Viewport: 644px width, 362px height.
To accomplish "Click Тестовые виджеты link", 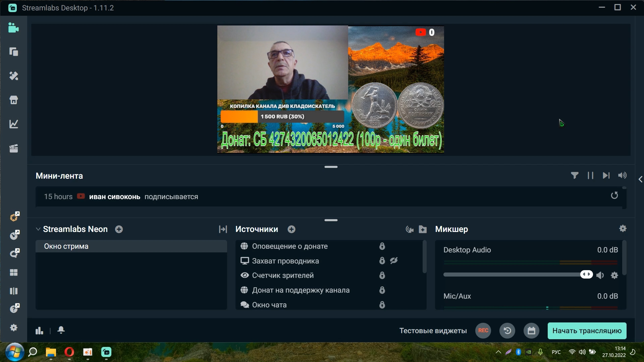I will click(x=433, y=331).
